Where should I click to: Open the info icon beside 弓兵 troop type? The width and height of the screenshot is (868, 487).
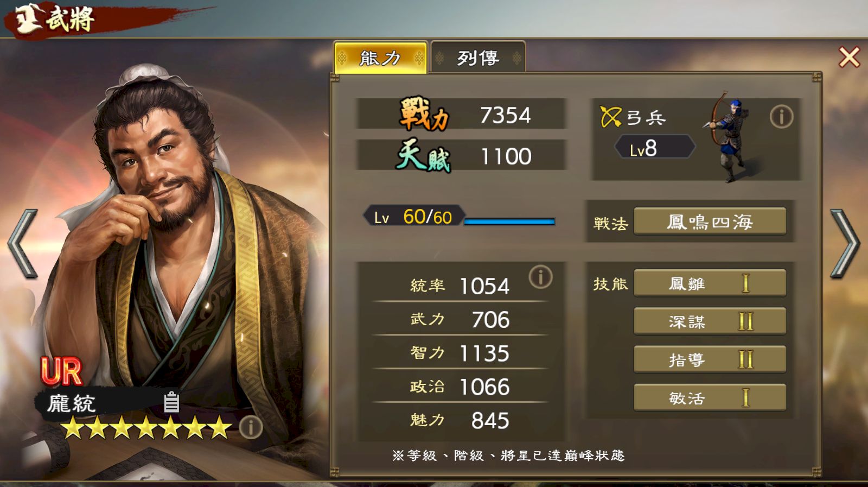point(781,117)
